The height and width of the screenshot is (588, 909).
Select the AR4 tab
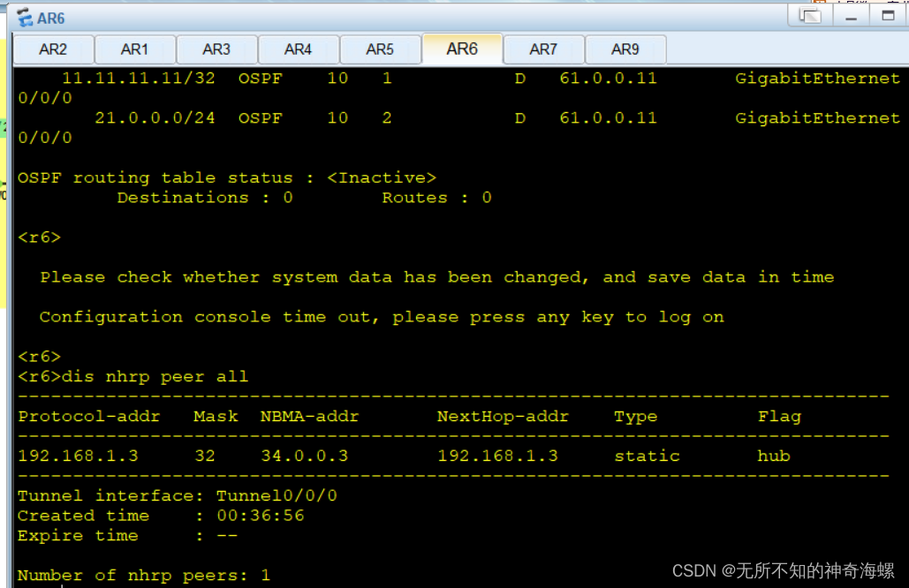pyautogui.click(x=299, y=49)
